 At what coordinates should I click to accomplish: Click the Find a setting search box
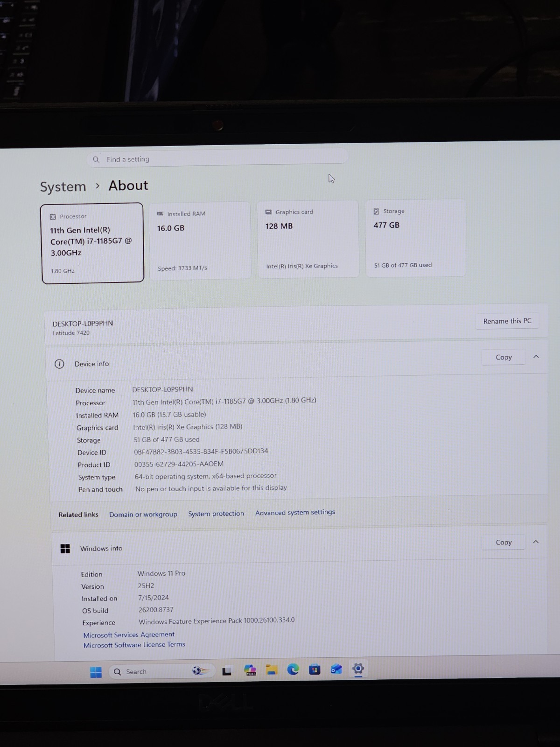[217, 158]
